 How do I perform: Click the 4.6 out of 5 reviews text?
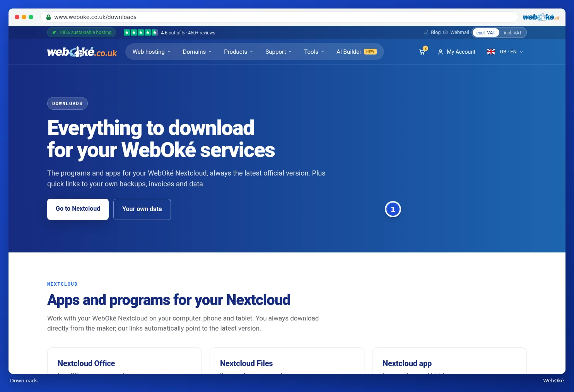point(188,33)
